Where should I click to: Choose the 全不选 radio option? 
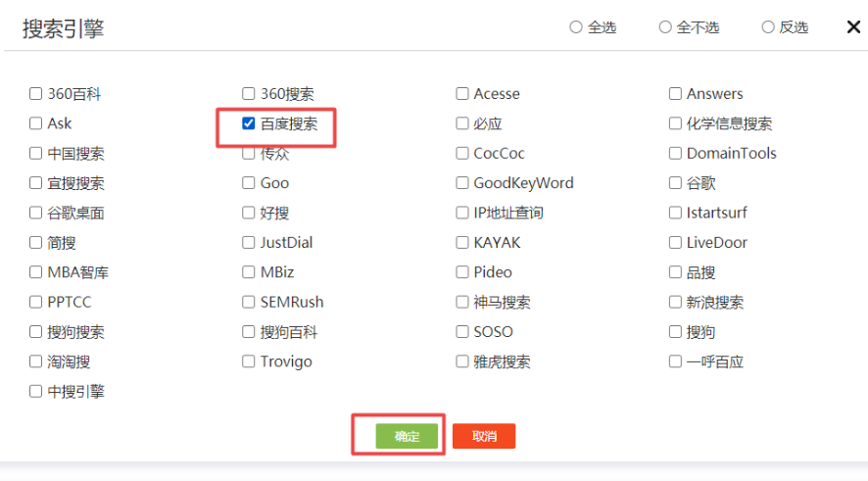pyautogui.click(x=665, y=27)
